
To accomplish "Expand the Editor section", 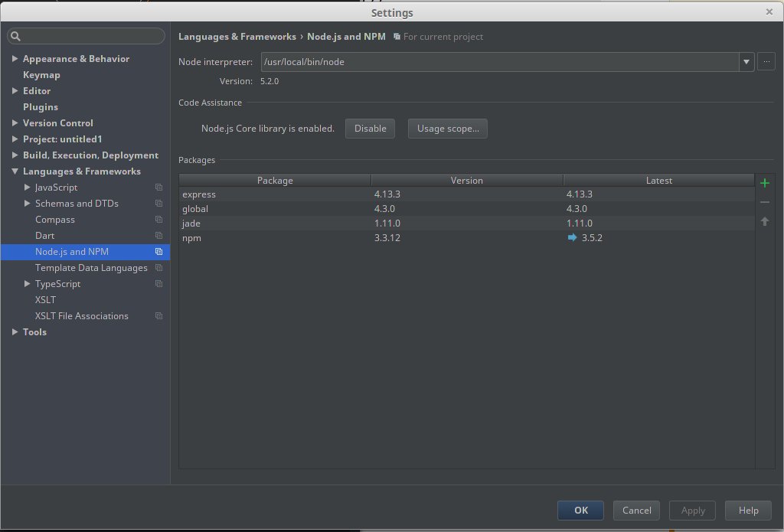I will 15,90.
